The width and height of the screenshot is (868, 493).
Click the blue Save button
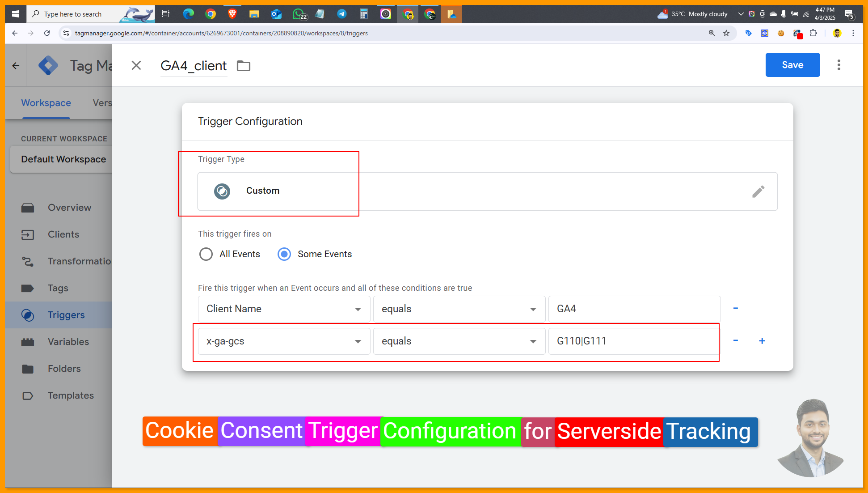coord(792,65)
